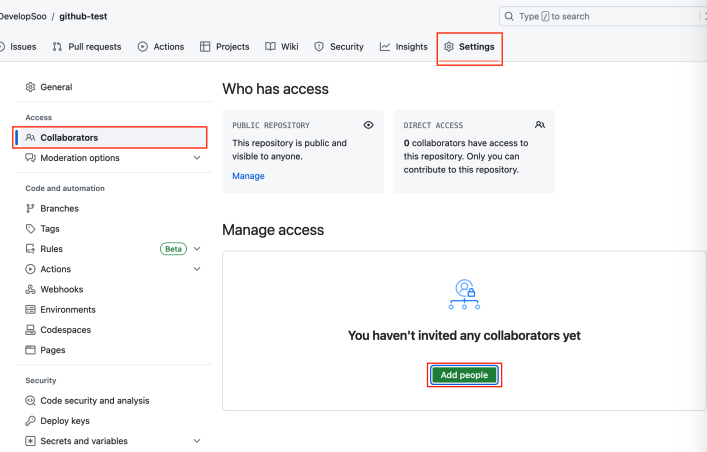Switch to the Insights tab
Image resolution: width=707 pixels, height=452 pixels.
pos(404,47)
